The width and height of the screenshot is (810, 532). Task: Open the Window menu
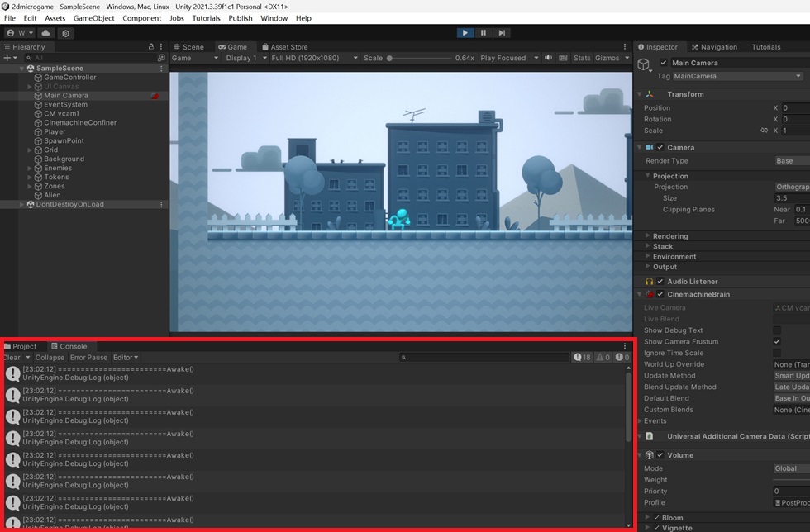click(x=274, y=18)
